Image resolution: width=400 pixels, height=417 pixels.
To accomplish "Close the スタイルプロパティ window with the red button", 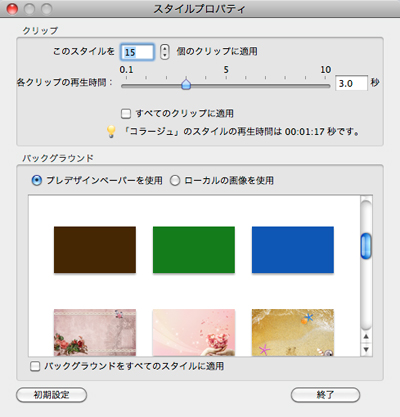I will (x=12, y=9).
